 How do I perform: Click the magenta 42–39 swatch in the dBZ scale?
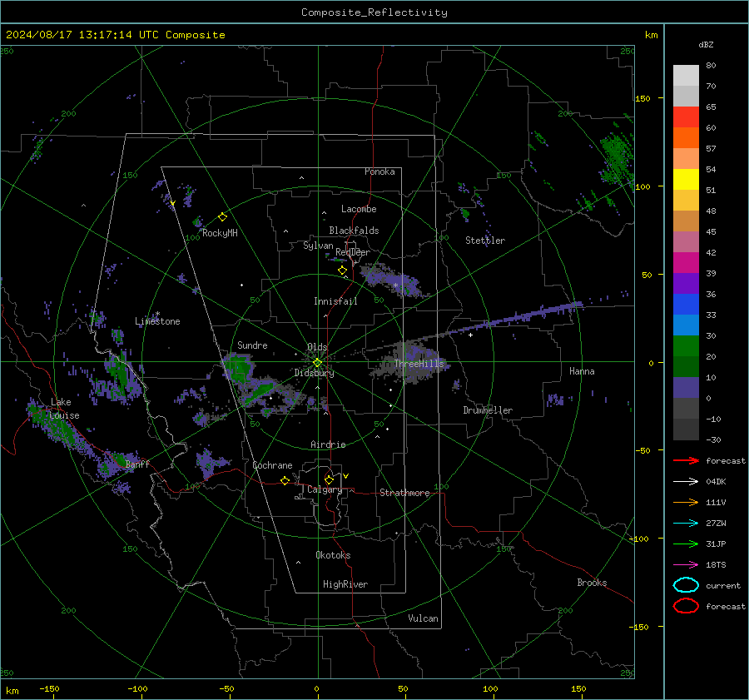pyautogui.click(x=686, y=263)
